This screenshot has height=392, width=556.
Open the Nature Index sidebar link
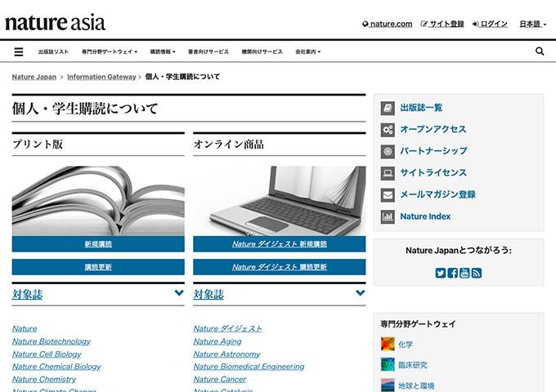425,216
